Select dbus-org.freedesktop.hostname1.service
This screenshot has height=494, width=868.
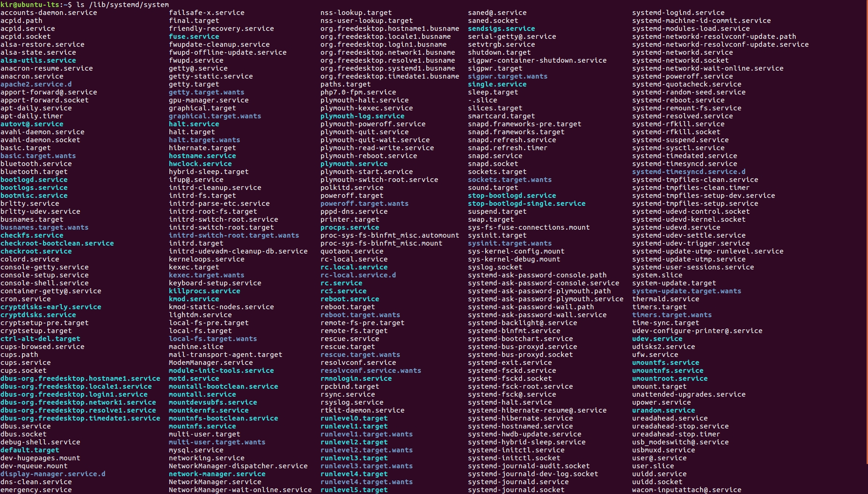(x=80, y=378)
